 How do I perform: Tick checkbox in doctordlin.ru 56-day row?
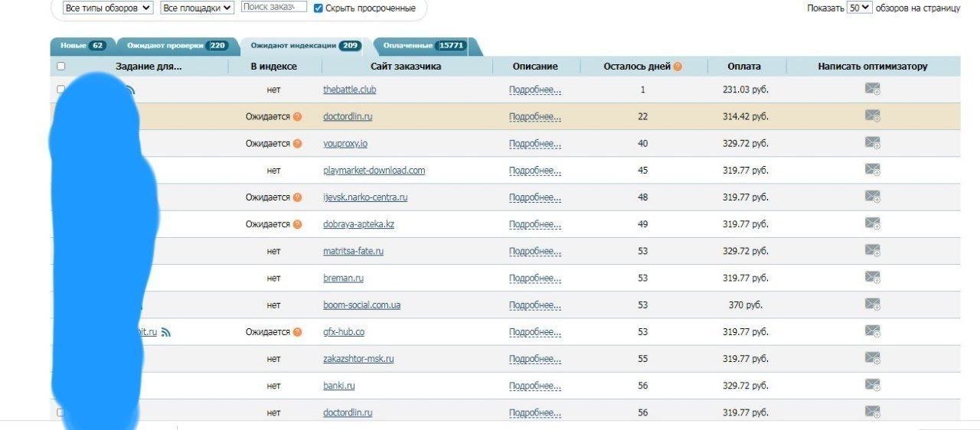click(x=61, y=412)
